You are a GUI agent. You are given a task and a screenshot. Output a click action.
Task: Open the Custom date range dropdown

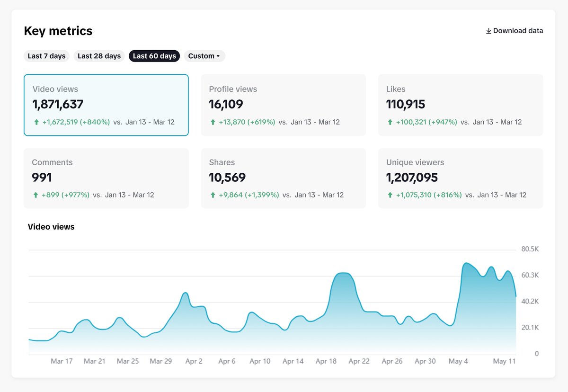pos(204,56)
